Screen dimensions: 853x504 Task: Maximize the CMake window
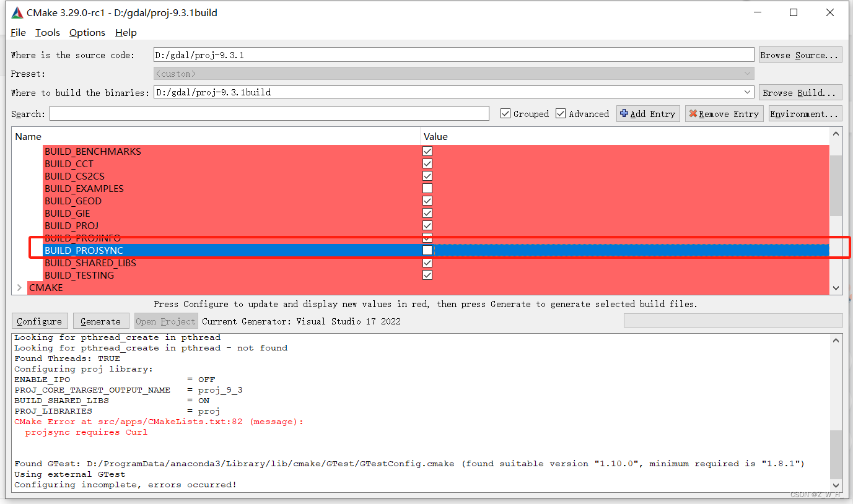click(x=794, y=12)
